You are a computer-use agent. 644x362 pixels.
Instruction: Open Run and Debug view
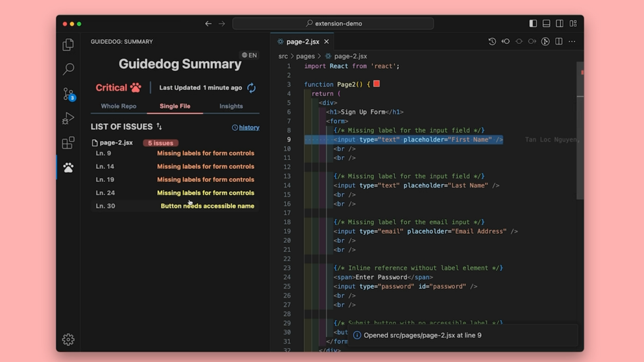pos(68,118)
